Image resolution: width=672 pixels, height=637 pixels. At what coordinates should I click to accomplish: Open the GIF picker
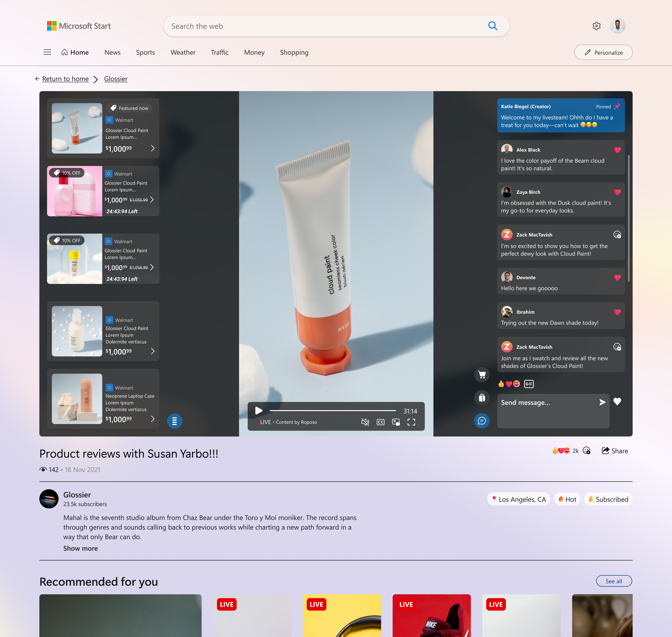pyautogui.click(x=529, y=384)
